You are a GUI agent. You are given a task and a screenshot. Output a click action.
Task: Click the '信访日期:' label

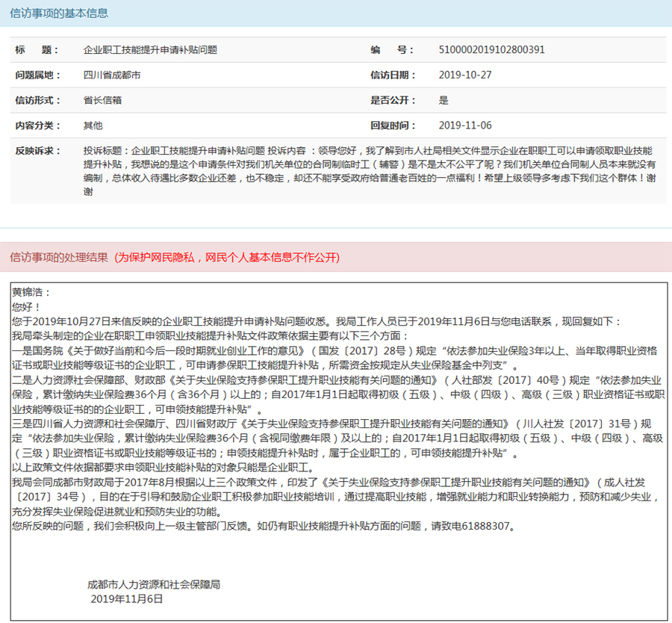[393, 75]
